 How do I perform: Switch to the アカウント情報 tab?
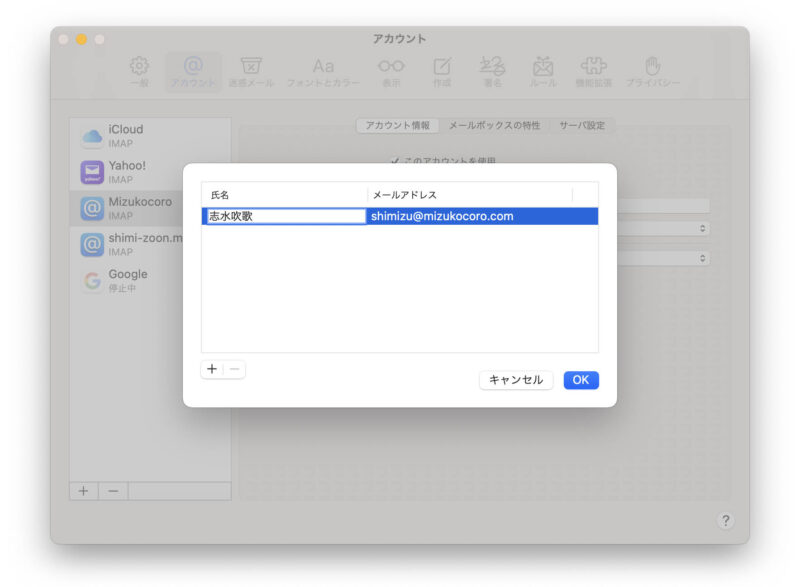397,126
